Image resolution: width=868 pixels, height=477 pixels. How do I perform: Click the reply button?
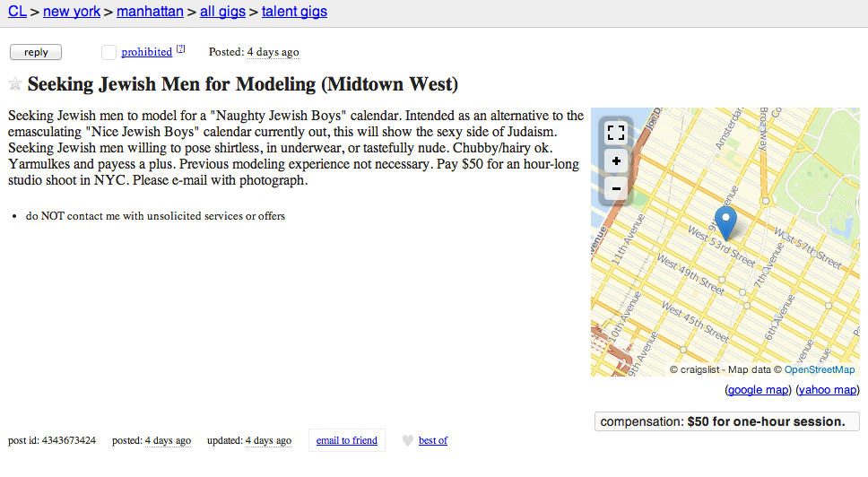click(36, 52)
